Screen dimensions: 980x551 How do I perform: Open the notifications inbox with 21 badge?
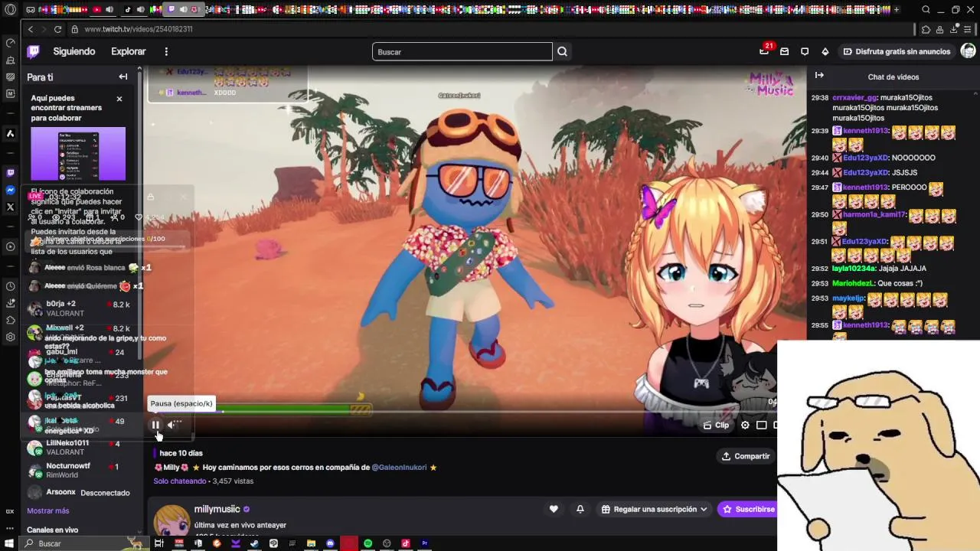coord(764,51)
